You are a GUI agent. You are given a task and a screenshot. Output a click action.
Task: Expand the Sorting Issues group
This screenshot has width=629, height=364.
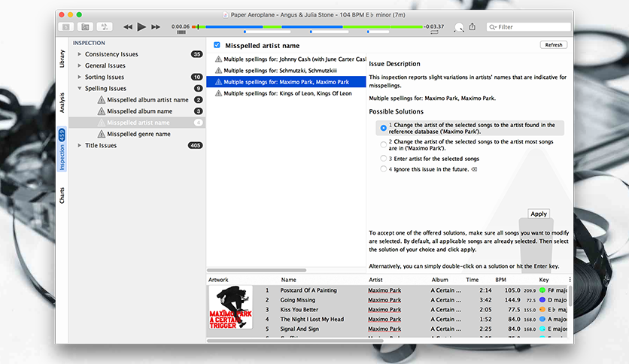(x=80, y=77)
